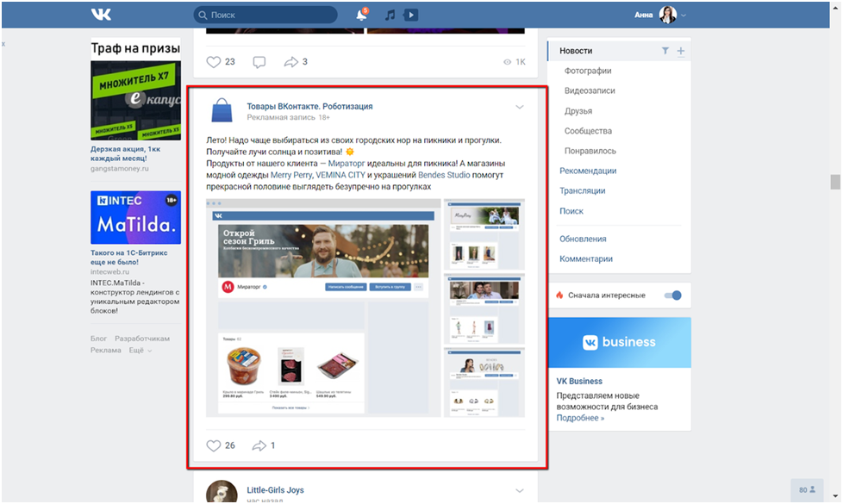
Task: Share the ad post via the arrow icon
Action: tap(259, 445)
